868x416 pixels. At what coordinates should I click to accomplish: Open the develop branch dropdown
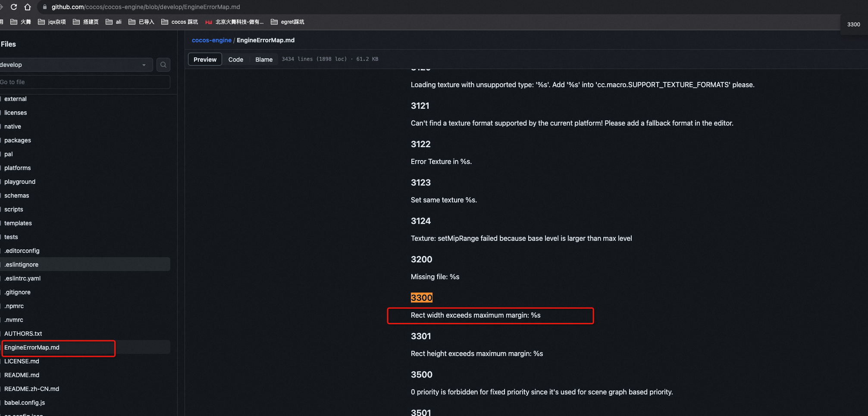tap(75, 65)
